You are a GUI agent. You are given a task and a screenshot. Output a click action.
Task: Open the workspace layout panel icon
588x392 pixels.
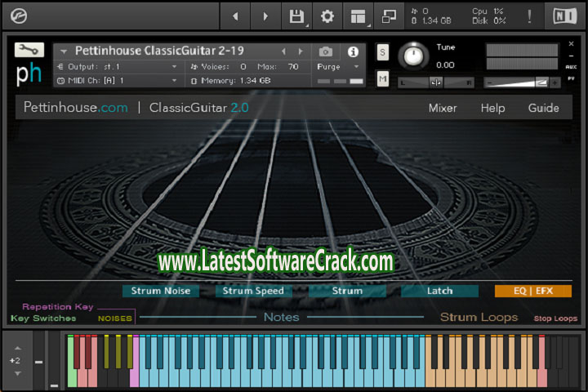[359, 16]
